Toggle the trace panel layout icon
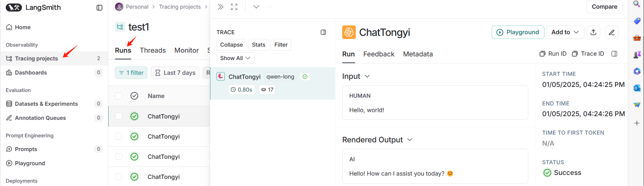 pyautogui.click(x=323, y=32)
